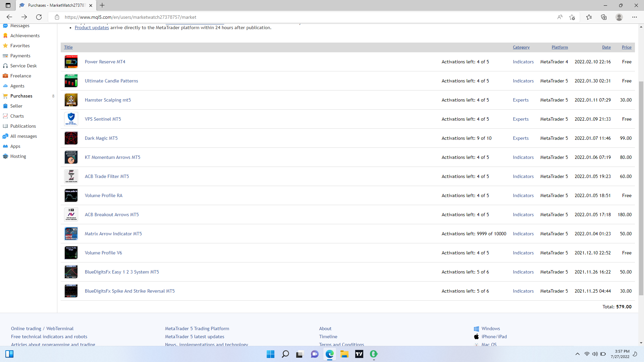Click the Hamster Scalping mt5 product thumbnail
Screen dimensions: 644x362
pyautogui.click(x=71, y=100)
